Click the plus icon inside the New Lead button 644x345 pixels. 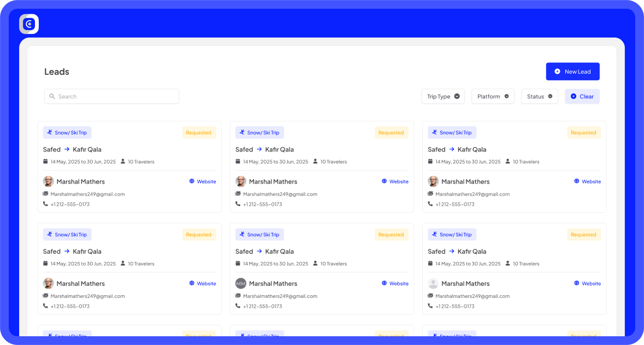[x=557, y=71]
